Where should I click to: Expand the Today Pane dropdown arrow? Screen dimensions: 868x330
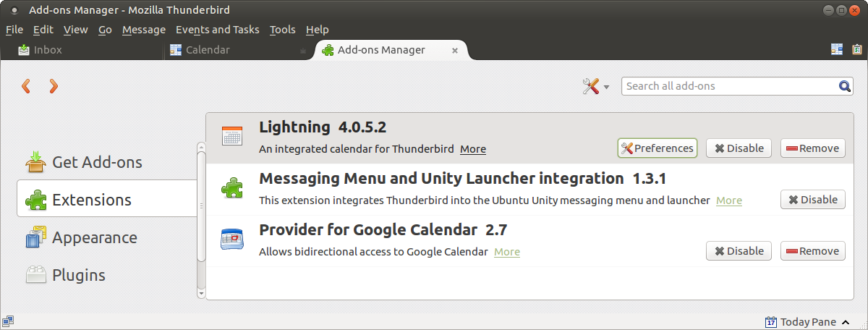(845, 322)
